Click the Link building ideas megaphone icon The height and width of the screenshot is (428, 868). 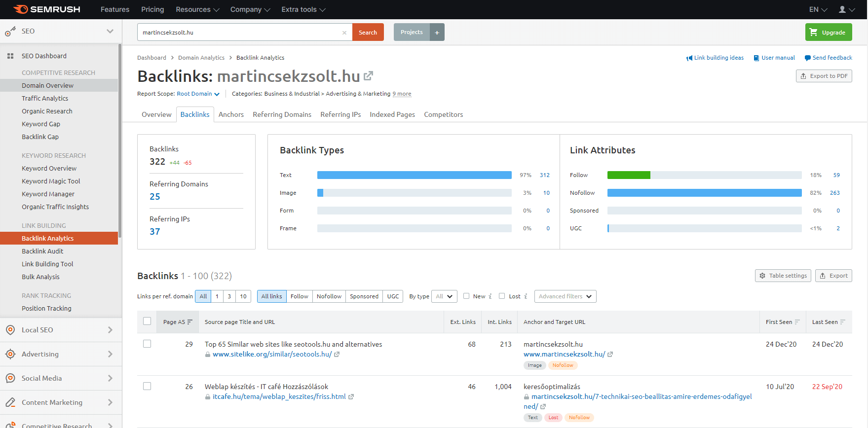click(689, 58)
